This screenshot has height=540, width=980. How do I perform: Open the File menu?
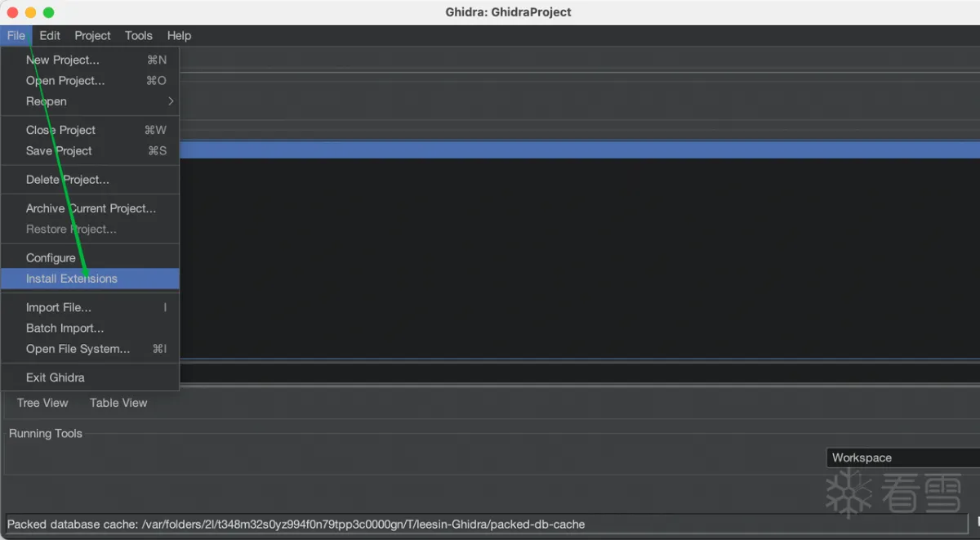pyautogui.click(x=16, y=35)
